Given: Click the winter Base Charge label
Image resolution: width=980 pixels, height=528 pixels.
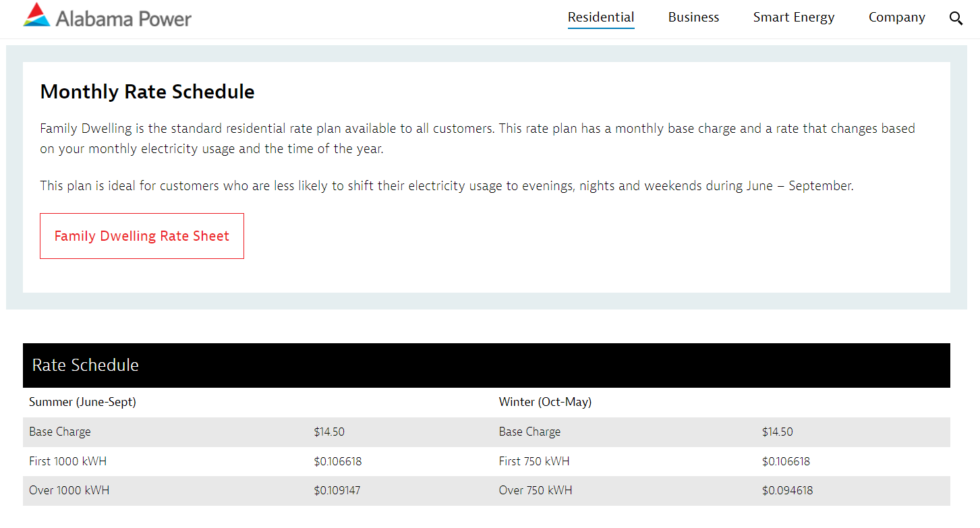Looking at the screenshot, I should point(529,432).
